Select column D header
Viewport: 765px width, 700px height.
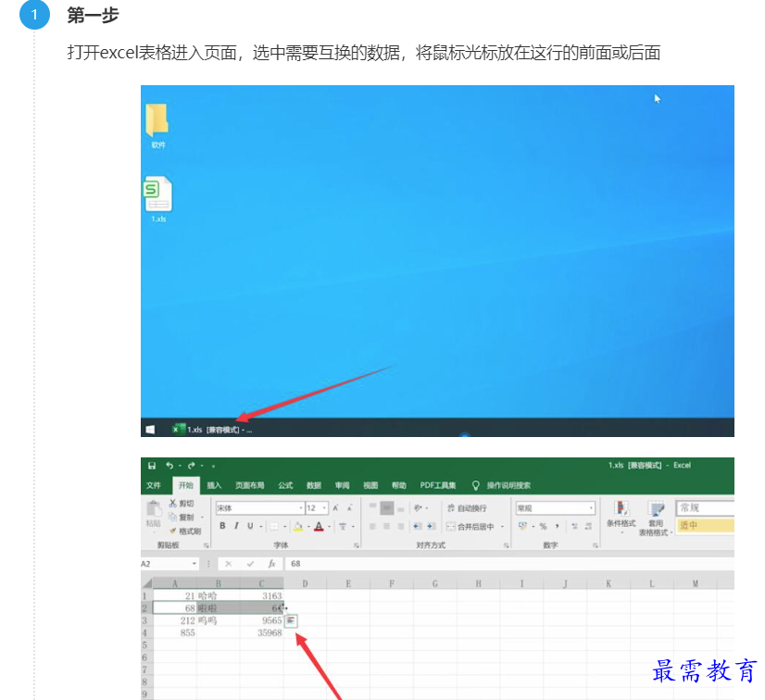[305, 583]
